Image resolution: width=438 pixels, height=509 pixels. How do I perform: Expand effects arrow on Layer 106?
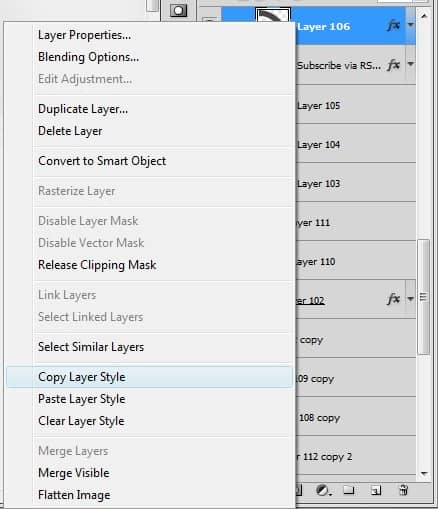coord(411,25)
